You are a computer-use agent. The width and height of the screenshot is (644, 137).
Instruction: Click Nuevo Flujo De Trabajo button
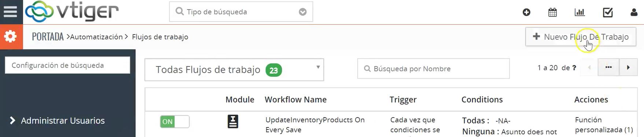point(581,37)
